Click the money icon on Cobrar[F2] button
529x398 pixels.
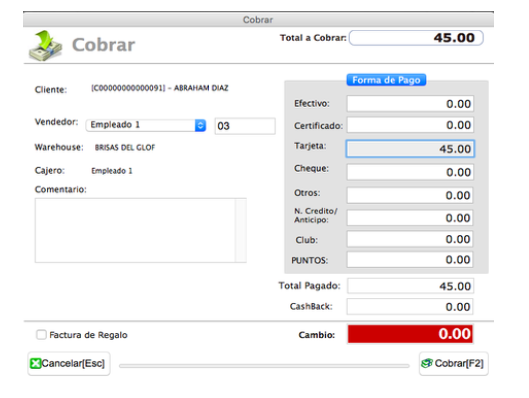pos(427,363)
